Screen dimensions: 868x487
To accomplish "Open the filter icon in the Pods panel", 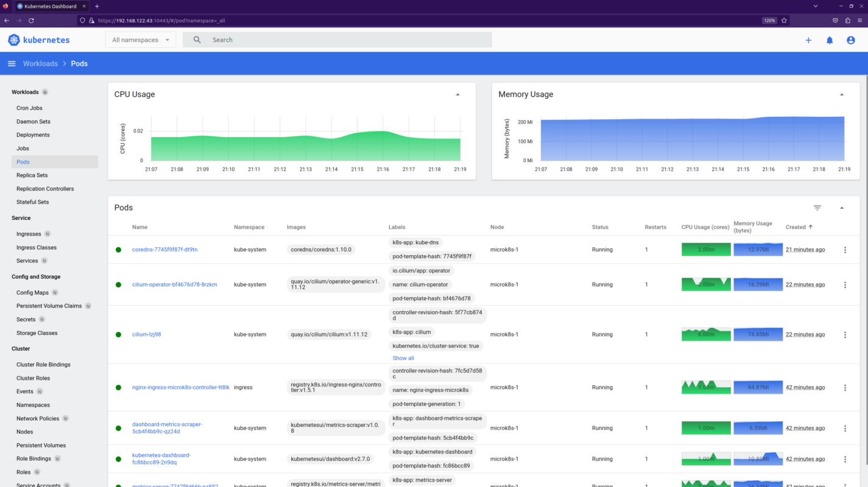I will (x=817, y=208).
